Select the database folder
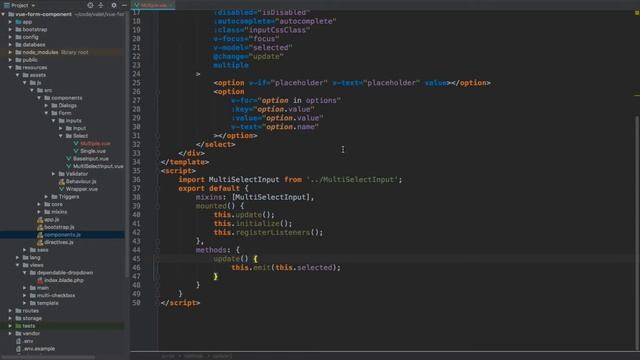The image size is (640, 360). tap(33, 44)
